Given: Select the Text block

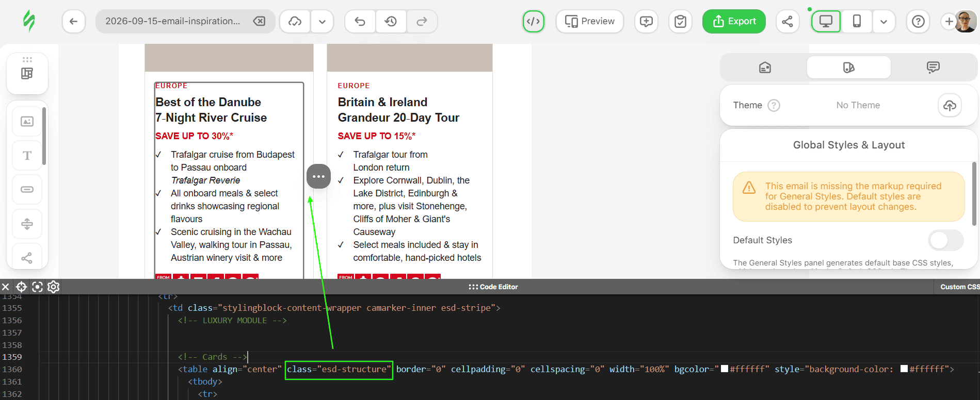Looking at the screenshot, I should click(x=27, y=156).
